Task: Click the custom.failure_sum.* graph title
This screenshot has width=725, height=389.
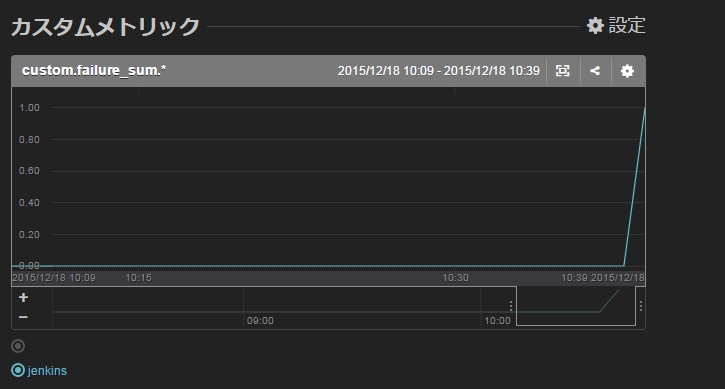Action: [94, 70]
